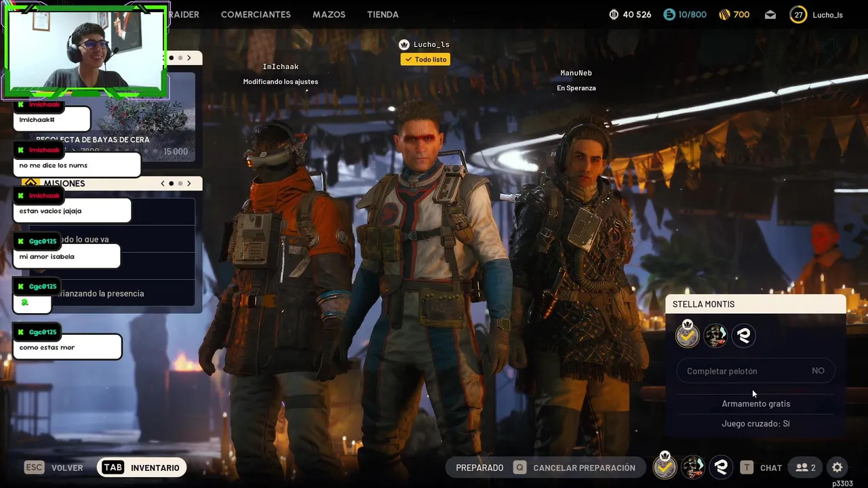Click the crown icon next to Lucho_ls nameplate

(404, 44)
